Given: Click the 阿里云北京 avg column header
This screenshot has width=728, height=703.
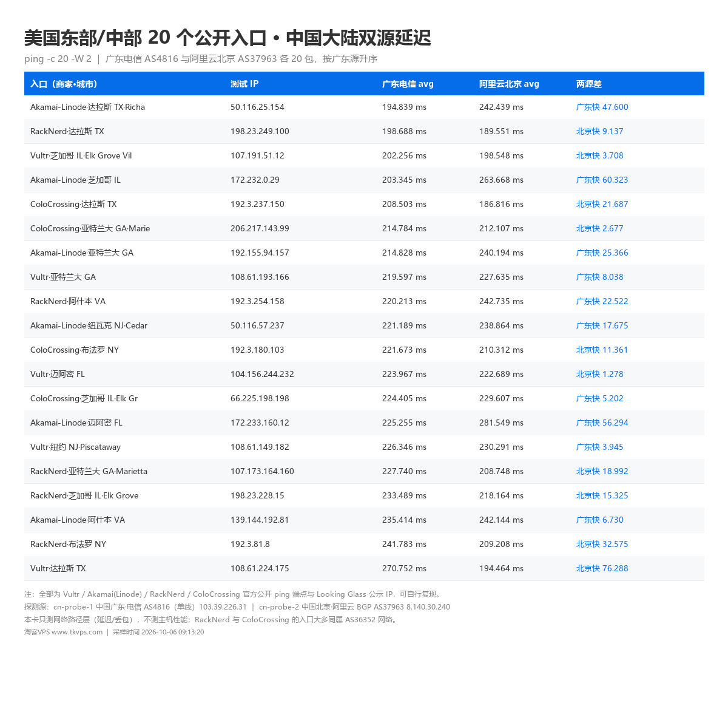Looking at the screenshot, I should (509, 84).
